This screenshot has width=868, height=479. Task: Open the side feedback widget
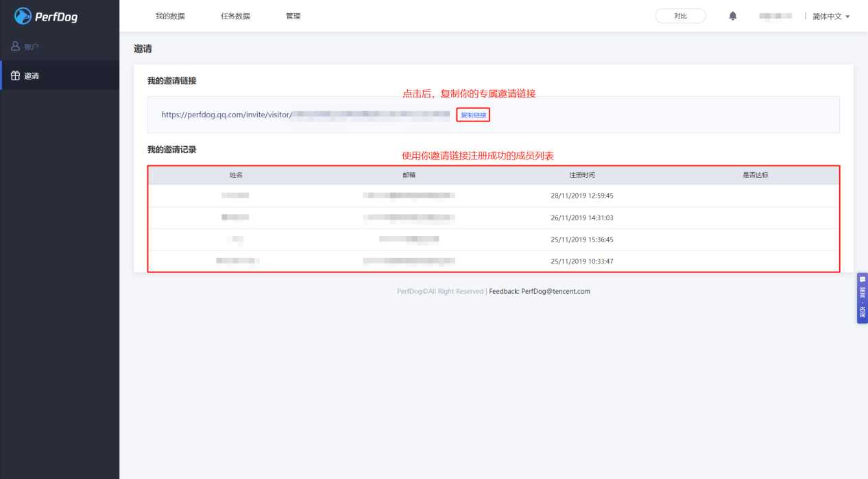tap(862, 298)
